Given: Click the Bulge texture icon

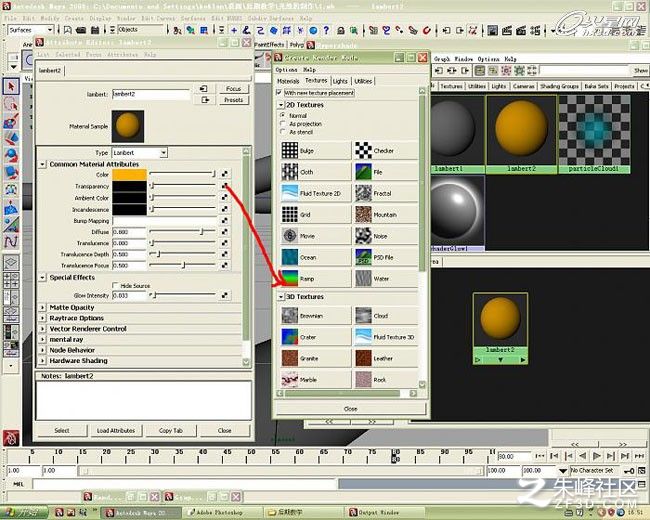Looking at the screenshot, I should tap(290, 150).
